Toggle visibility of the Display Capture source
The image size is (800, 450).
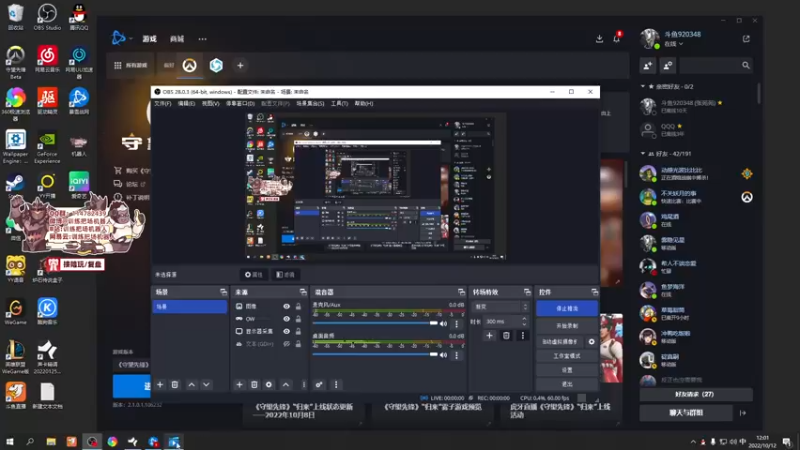[286, 331]
